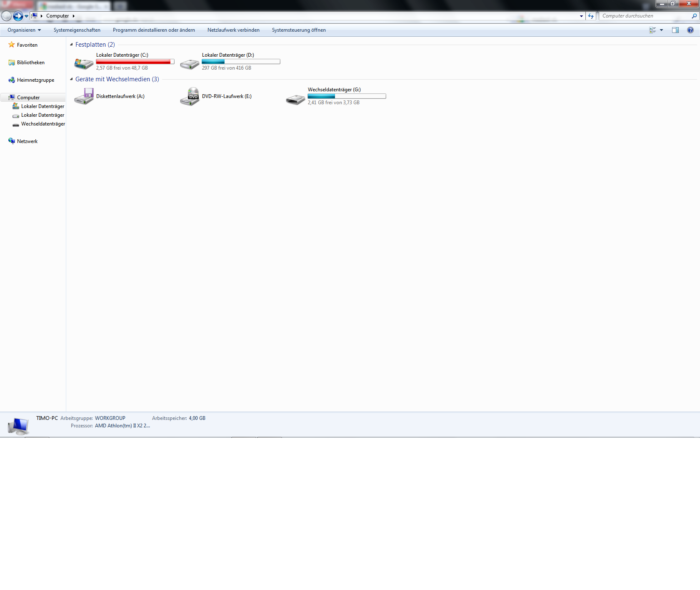
Task: Click the Favoriten star icon
Action: (x=12, y=45)
